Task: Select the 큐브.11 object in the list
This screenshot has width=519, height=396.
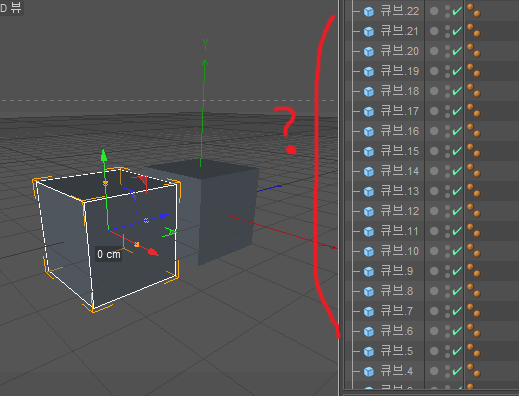Action: 400,231
